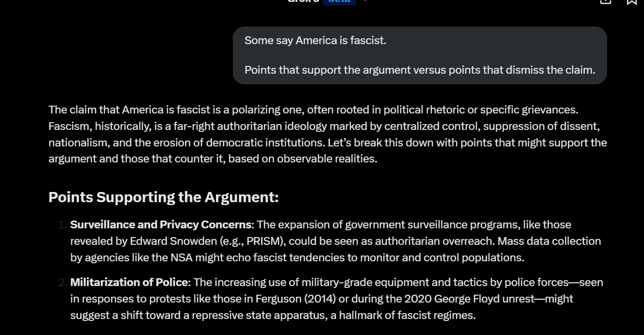The image size is (644, 335).
Task: Click the bookmark icon at top right
Action: (x=631, y=1)
